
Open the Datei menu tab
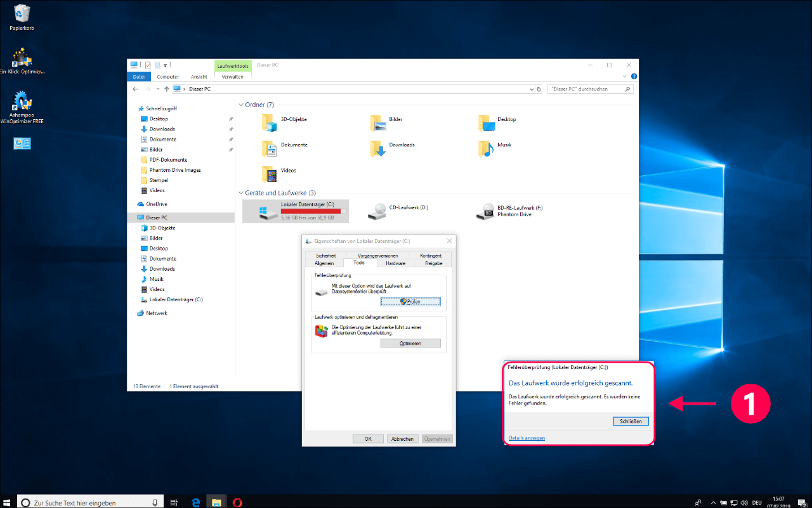pyautogui.click(x=139, y=76)
